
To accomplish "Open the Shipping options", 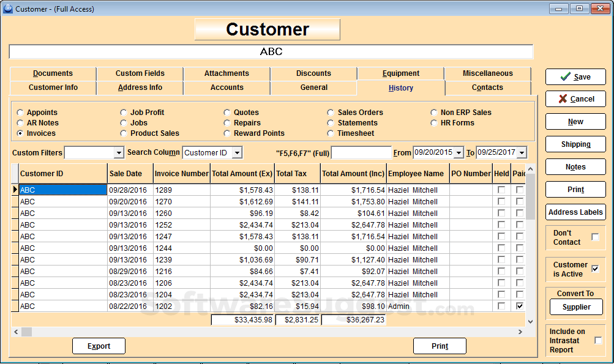I will pos(575,144).
